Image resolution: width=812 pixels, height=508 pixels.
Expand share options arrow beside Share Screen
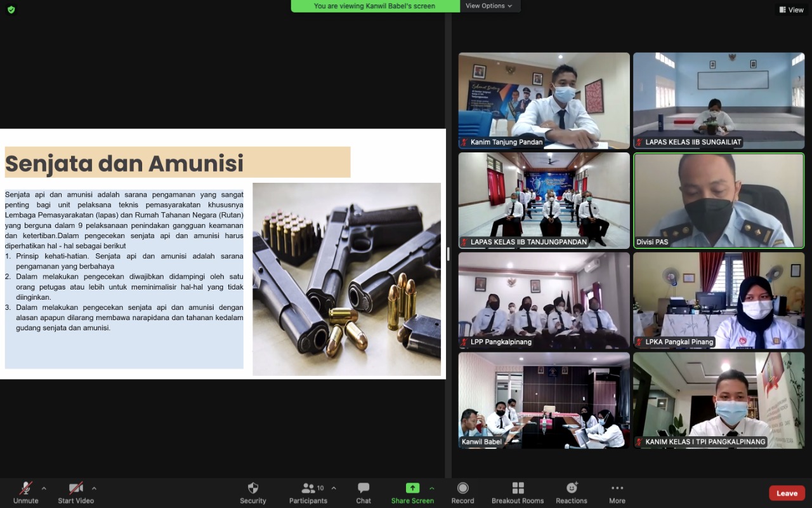(x=432, y=488)
